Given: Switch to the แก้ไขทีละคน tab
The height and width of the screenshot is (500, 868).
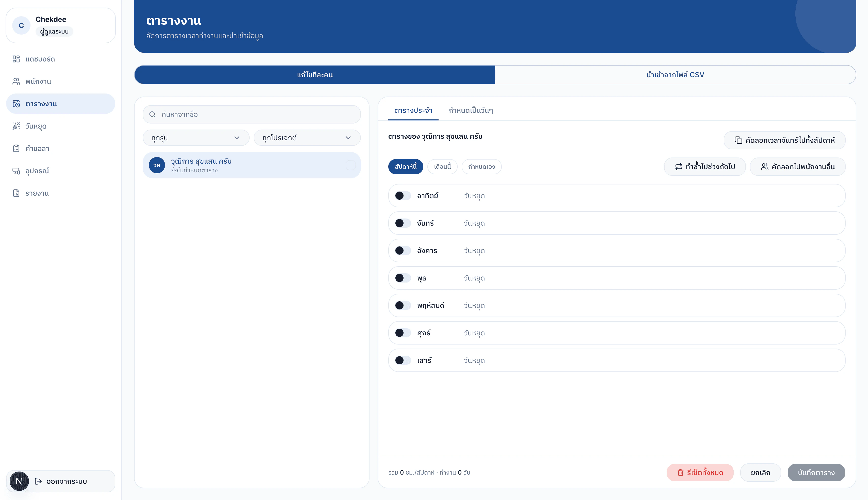Looking at the screenshot, I should 315,74.
